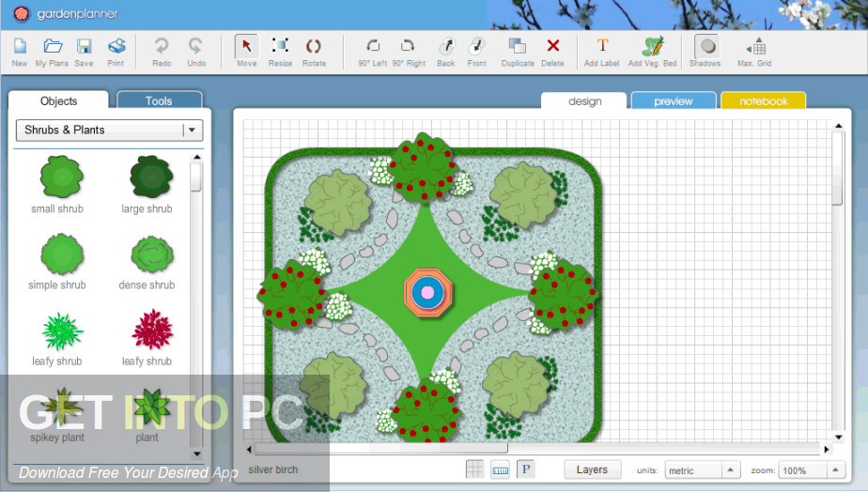The height and width of the screenshot is (492, 868).
Task: Select the central fountain in the design
Action: (427, 292)
